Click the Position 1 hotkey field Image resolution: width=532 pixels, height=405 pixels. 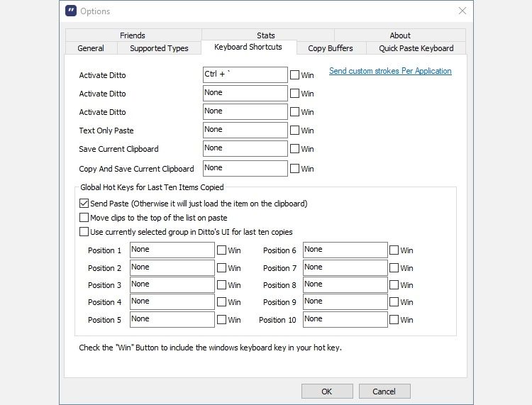pyautogui.click(x=172, y=250)
